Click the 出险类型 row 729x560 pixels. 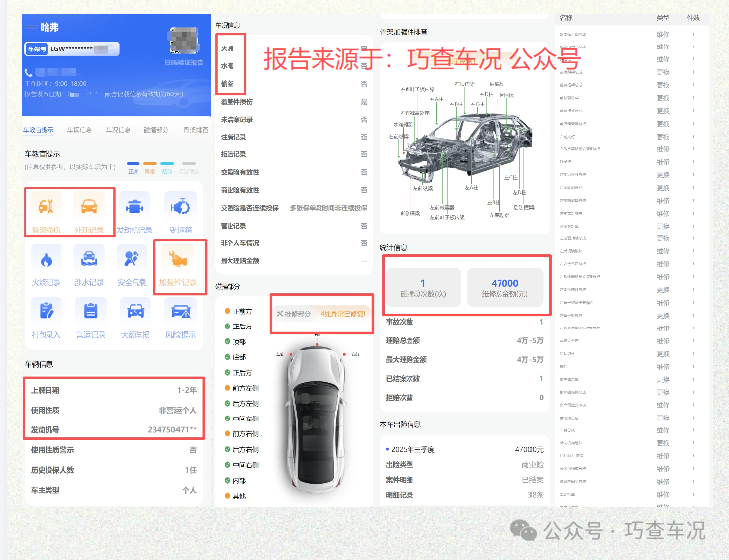point(465,464)
